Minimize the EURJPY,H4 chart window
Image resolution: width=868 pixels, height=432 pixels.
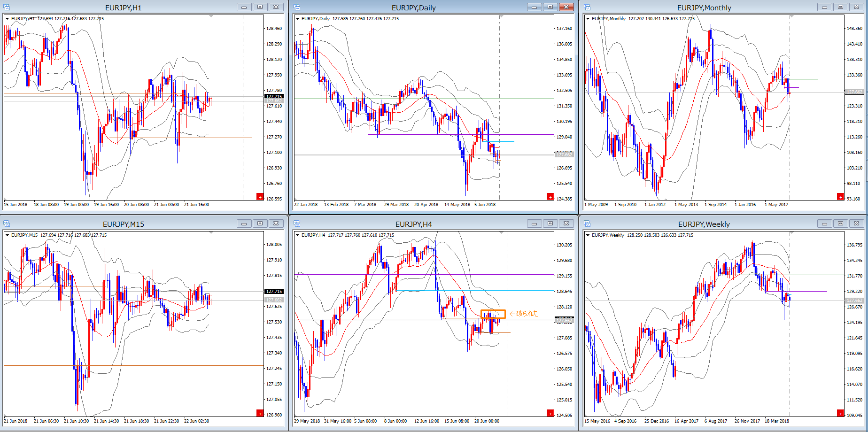[534, 224]
